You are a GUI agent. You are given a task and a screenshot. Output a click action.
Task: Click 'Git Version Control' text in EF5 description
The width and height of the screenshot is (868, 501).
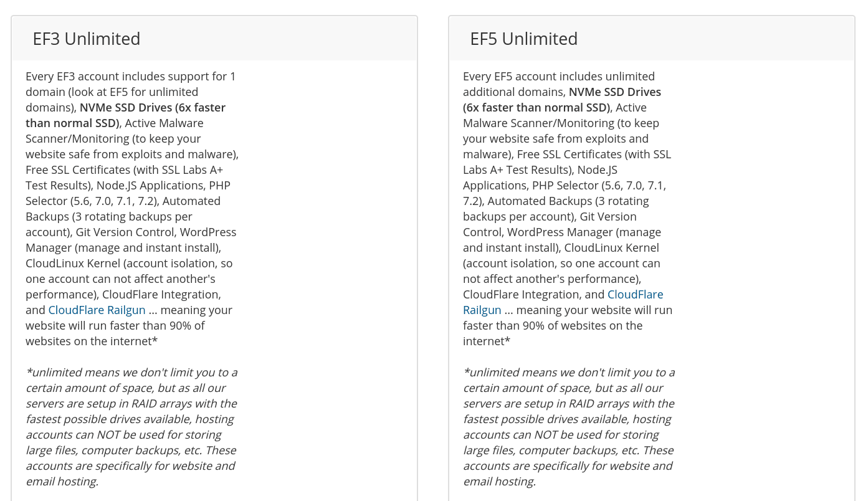[x=608, y=216]
